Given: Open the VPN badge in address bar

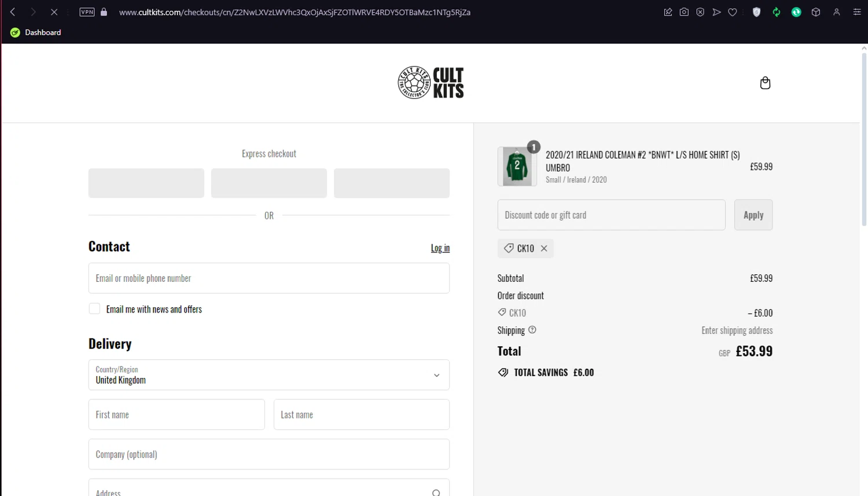Looking at the screenshot, I should (x=87, y=12).
